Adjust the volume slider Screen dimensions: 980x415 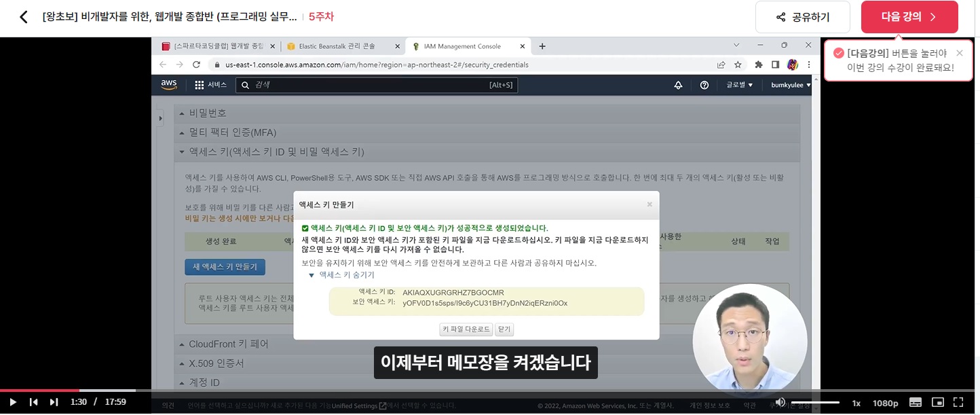(815, 403)
